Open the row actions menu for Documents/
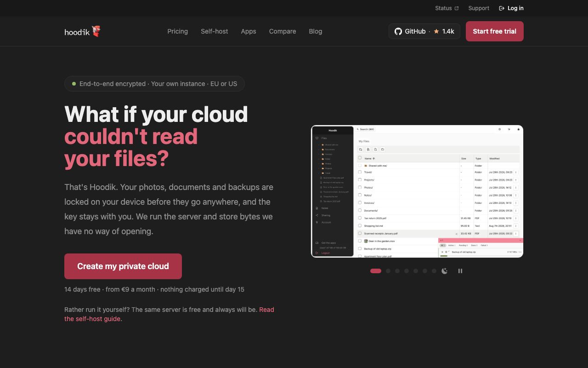Image resolution: width=588 pixels, height=368 pixels. click(516, 211)
